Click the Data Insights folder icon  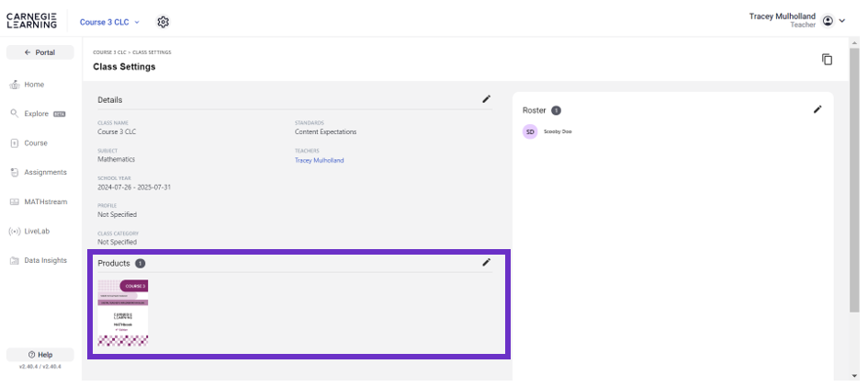(15, 260)
